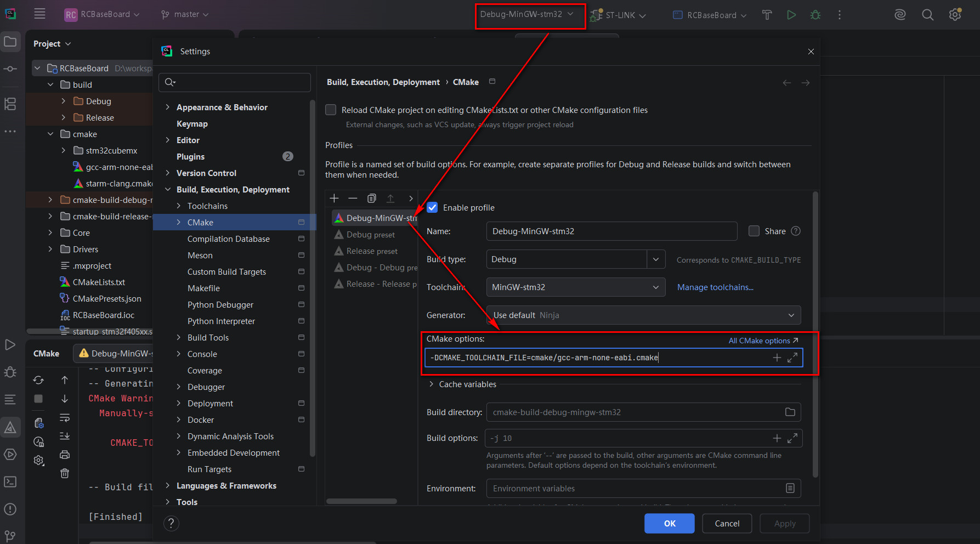Focus the settings search field

235,82
